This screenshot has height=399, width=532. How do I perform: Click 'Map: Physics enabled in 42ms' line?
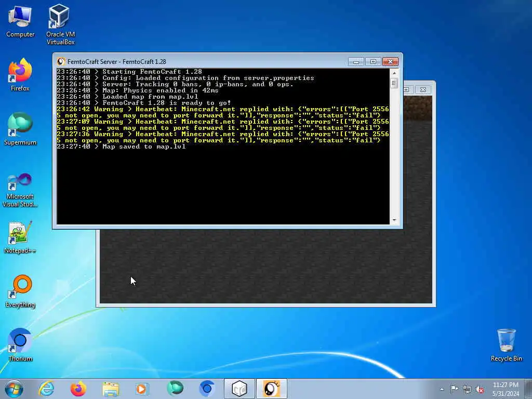[138, 90]
